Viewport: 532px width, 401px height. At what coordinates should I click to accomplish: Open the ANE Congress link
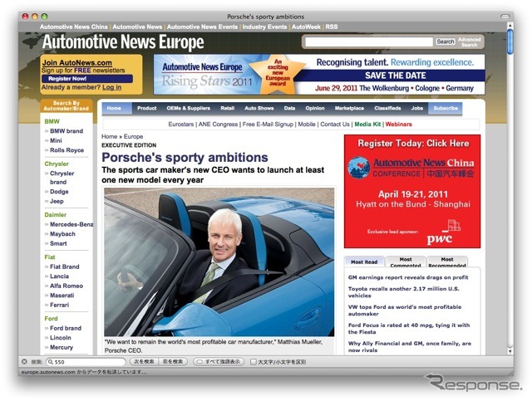tap(218, 125)
